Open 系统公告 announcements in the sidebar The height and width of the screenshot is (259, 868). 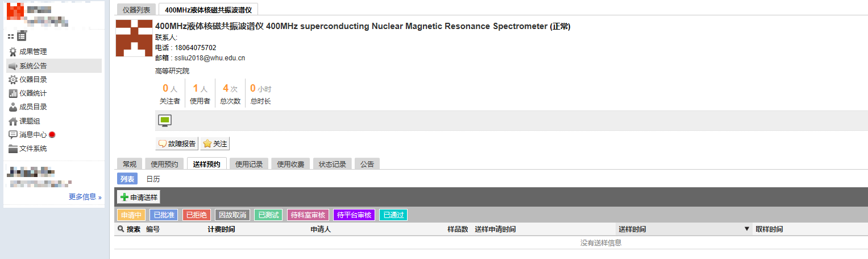coord(33,66)
